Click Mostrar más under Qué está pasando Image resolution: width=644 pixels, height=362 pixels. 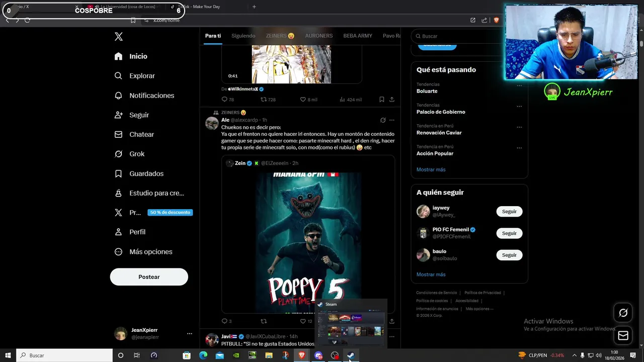point(431,169)
